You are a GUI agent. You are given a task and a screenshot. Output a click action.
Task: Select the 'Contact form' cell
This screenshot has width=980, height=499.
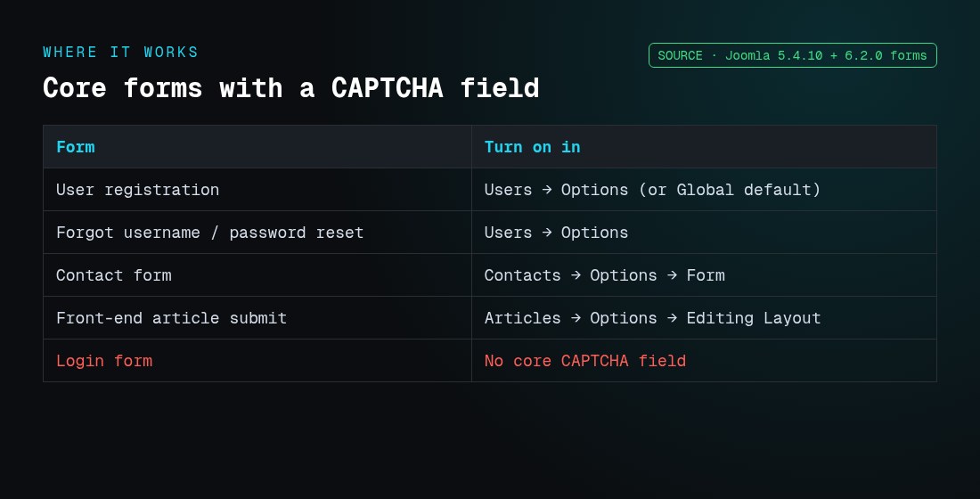(257, 275)
